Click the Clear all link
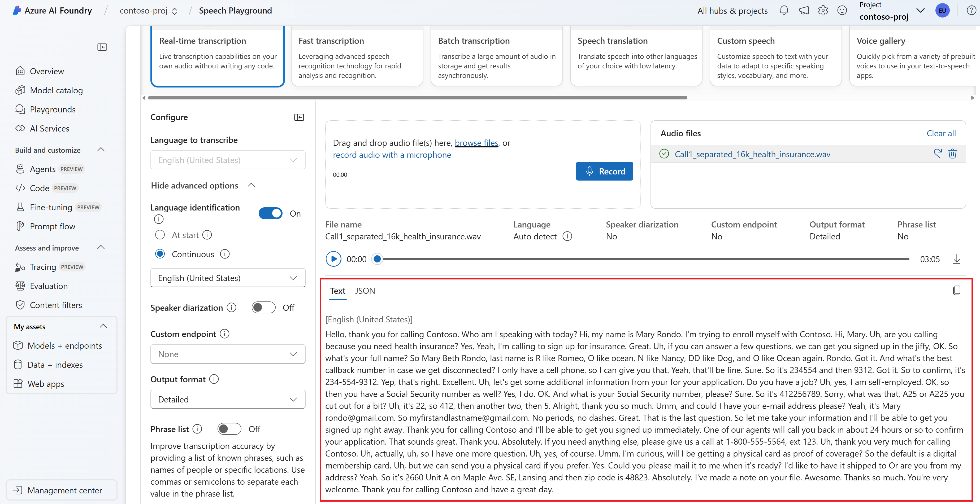The width and height of the screenshot is (980, 504). pos(940,133)
